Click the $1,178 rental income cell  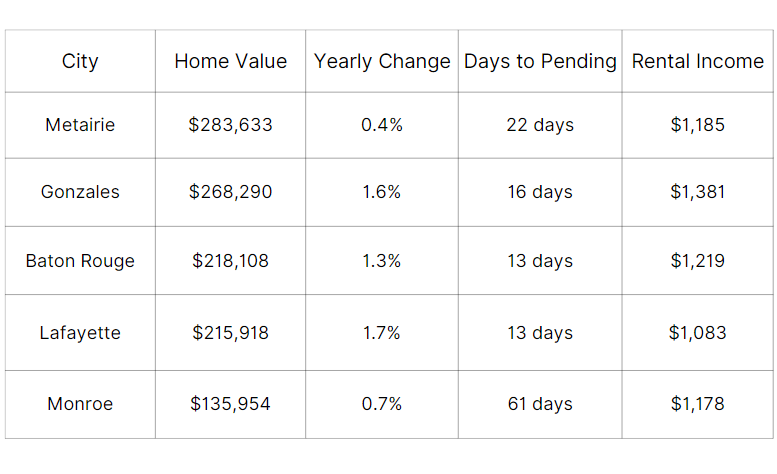tap(697, 404)
